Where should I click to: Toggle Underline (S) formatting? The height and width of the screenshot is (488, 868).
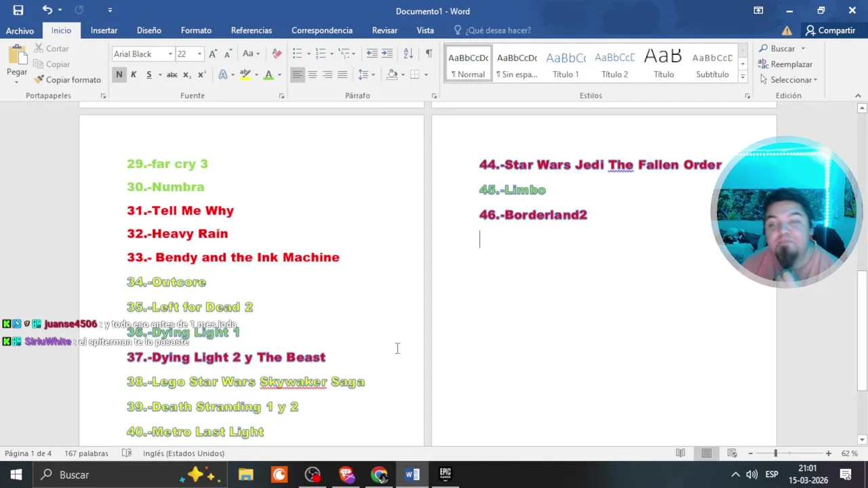(x=149, y=75)
